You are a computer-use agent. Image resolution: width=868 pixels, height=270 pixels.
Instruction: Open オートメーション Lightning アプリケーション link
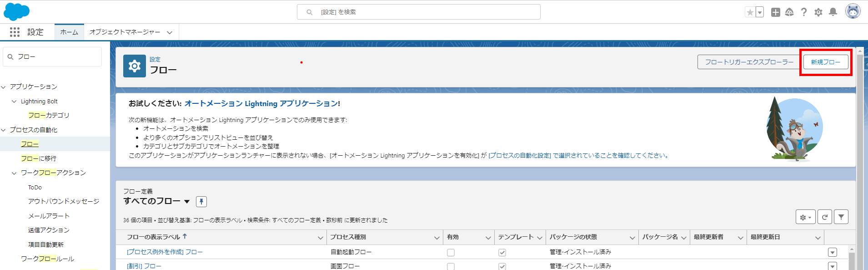coord(261,103)
